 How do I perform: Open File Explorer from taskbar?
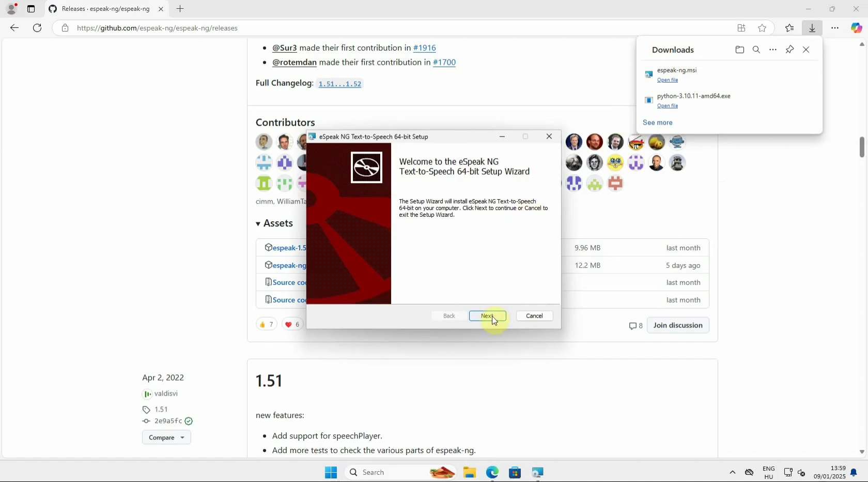point(470,472)
